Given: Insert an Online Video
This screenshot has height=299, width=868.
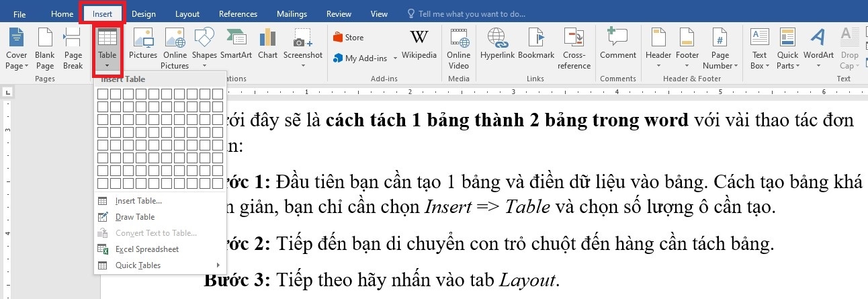Looking at the screenshot, I should [458, 48].
